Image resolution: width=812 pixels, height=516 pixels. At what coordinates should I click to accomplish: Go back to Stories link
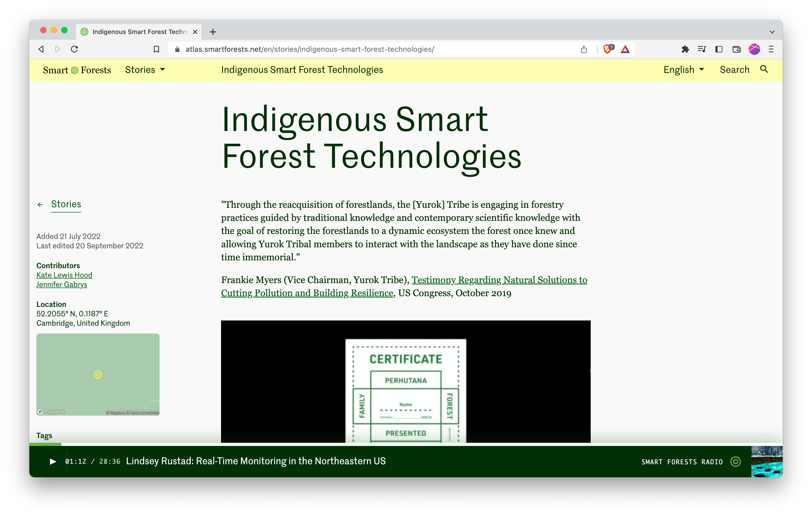click(66, 204)
